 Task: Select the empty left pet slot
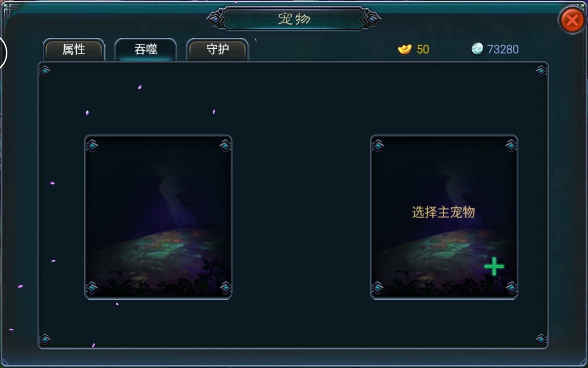pos(158,217)
